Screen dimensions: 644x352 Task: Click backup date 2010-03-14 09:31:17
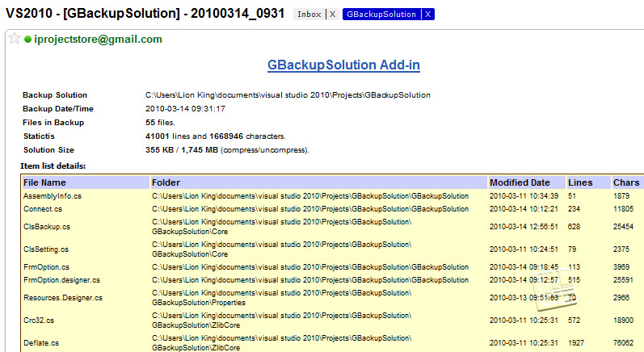(x=185, y=109)
